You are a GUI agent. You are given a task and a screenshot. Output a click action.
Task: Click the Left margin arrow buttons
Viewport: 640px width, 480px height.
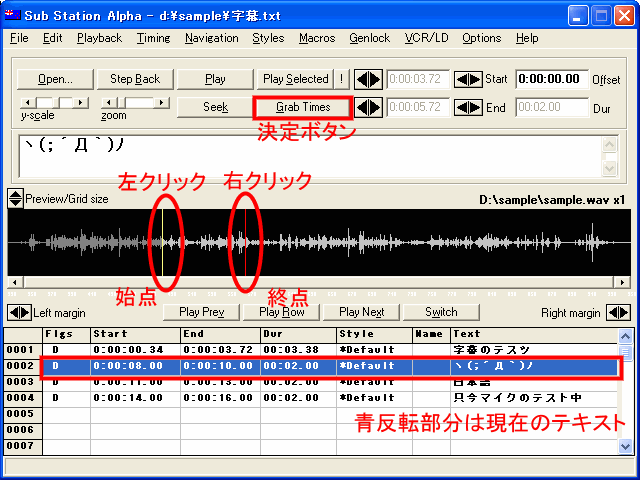pyautogui.click(x=20, y=312)
